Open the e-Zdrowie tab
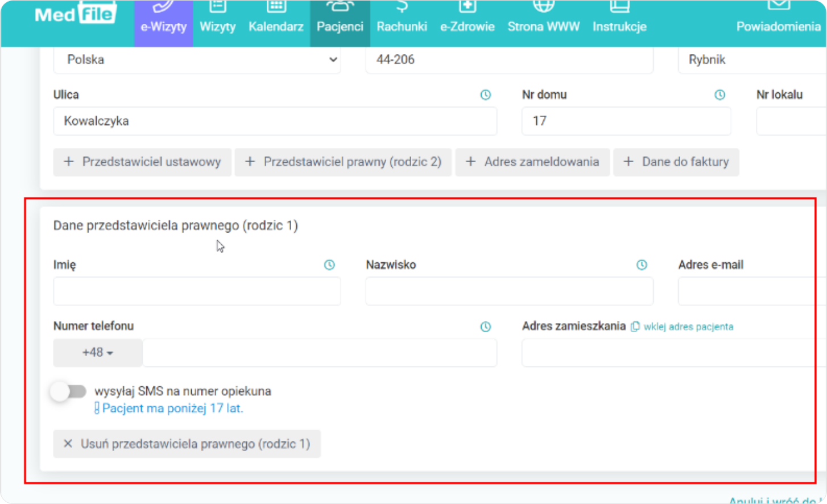 (x=467, y=23)
